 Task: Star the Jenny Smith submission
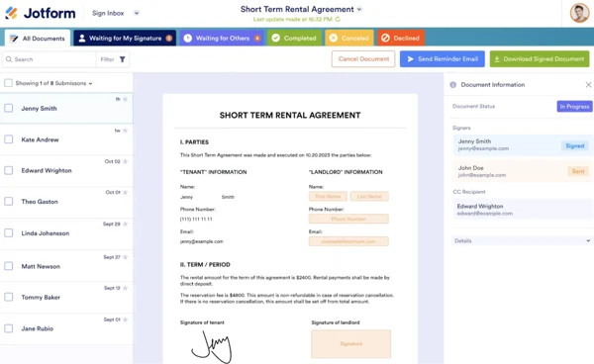click(x=125, y=99)
